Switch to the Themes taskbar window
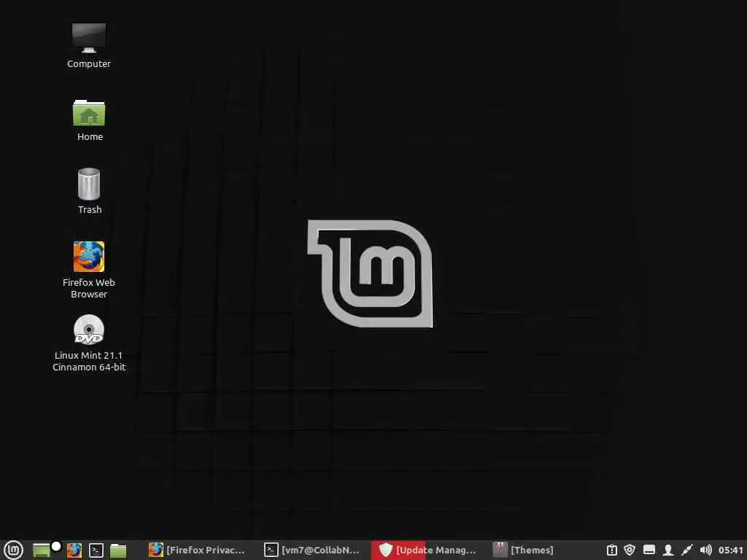Image resolution: width=747 pixels, height=560 pixels. point(523,550)
